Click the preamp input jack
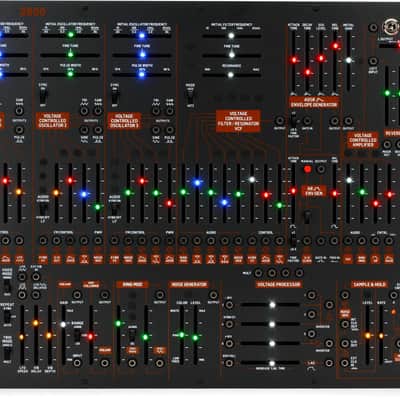This screenshot has width=400, height=400. (x=77, y=363)
